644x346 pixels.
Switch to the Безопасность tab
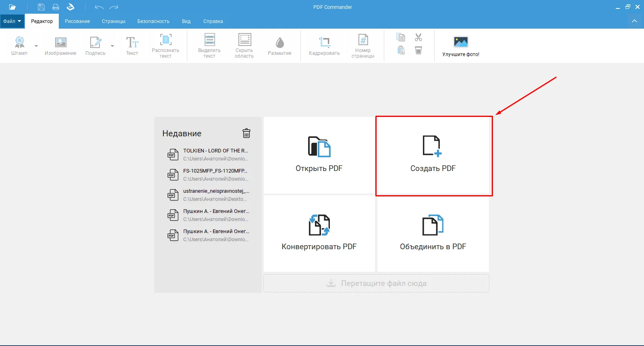coord(153,21)
